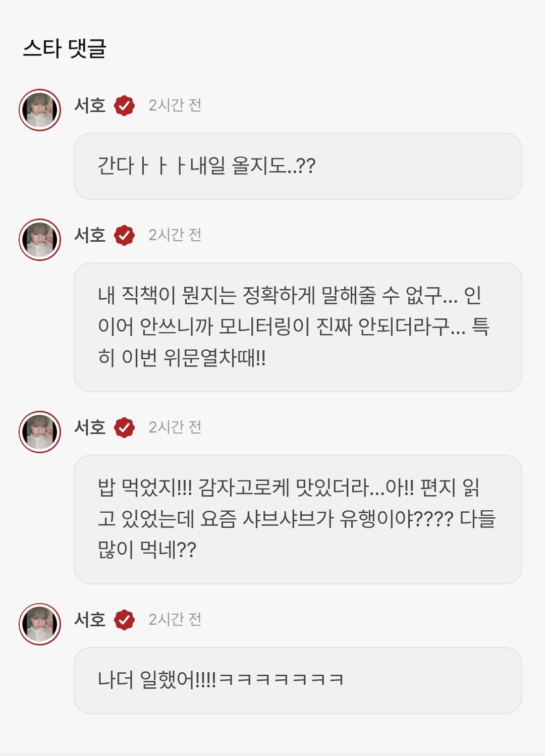Click the 스타 댓글 section heading
This screenshot has width=545, height=756.
click(65, 48)
